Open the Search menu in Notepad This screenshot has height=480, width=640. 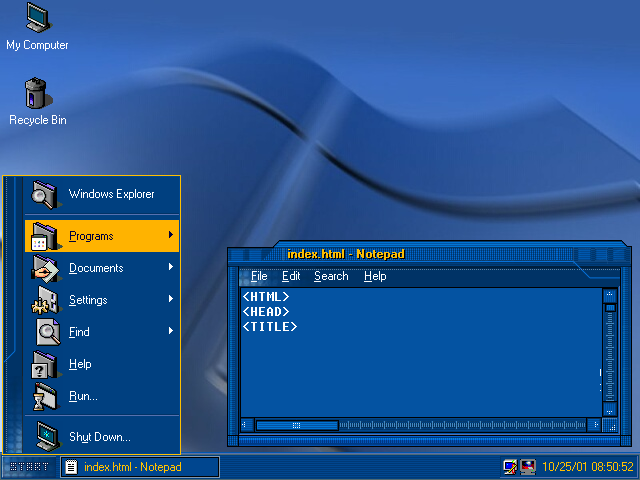331,276
